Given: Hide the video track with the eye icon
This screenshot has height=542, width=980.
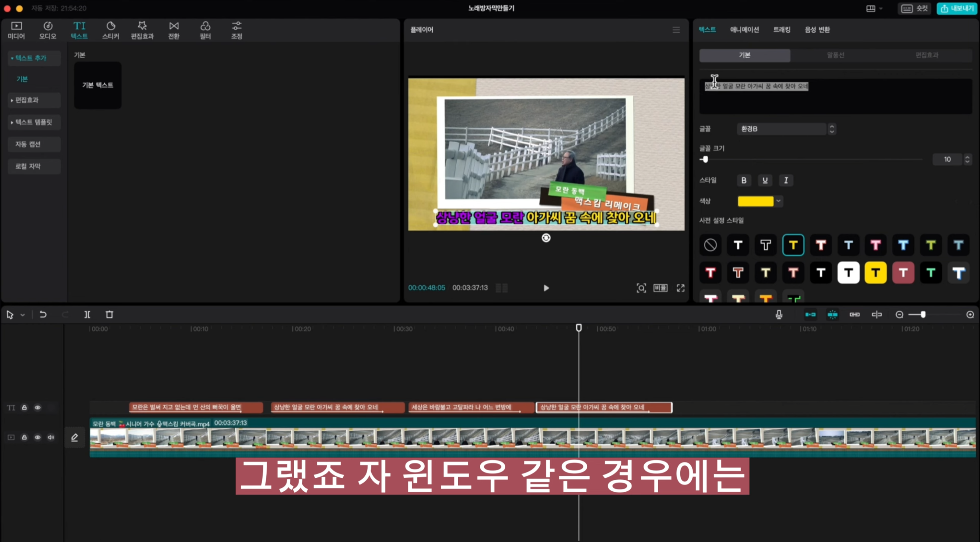Looking at the screenshot, I should 38,437.
